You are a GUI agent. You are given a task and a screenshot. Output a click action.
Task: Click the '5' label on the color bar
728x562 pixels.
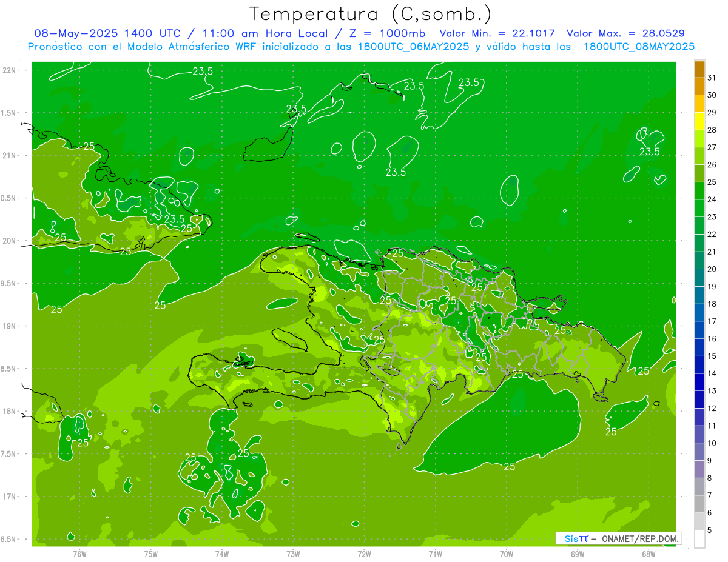[709, 530]
